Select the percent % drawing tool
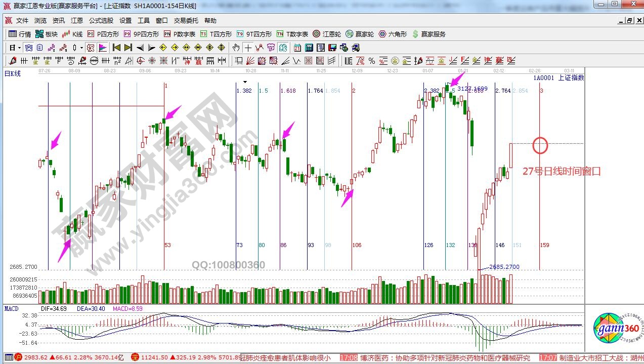 [x=372, y=61]
